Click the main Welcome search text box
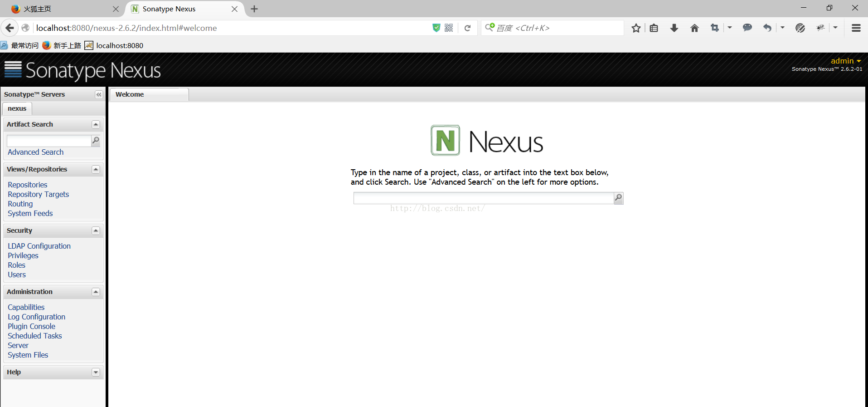 pyautogui.click(x=483, y=198)
